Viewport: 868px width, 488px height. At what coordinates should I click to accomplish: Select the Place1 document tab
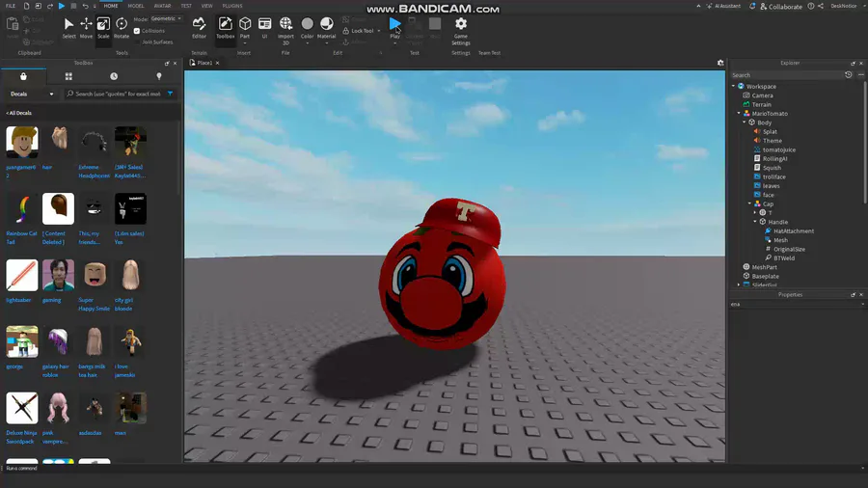(204, 63)
